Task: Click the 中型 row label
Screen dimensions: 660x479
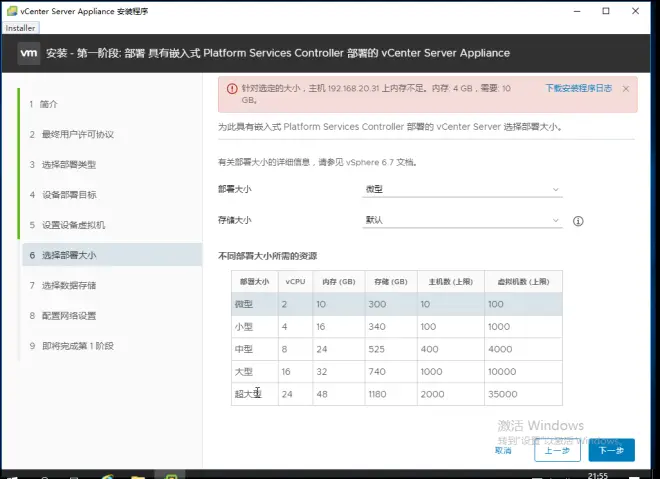Action: pyautogui.click(x=244, y=349)
